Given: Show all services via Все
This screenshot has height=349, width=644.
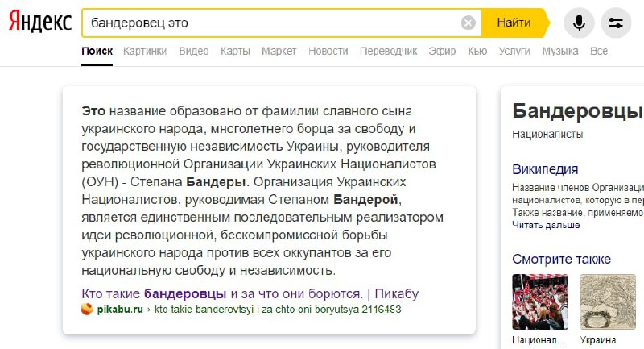Looking at the screenshot, I should click(599, 51).
